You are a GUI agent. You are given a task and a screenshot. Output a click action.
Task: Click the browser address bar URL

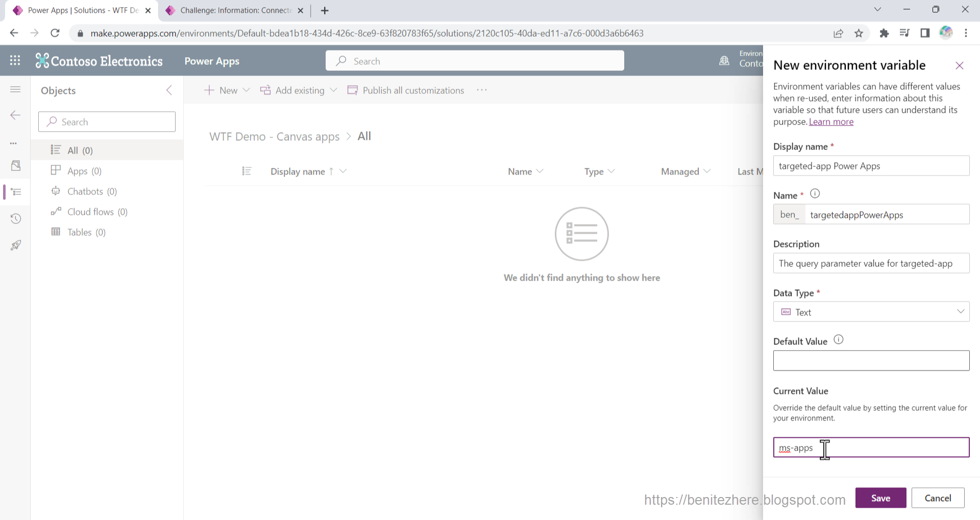pos(367,33)
